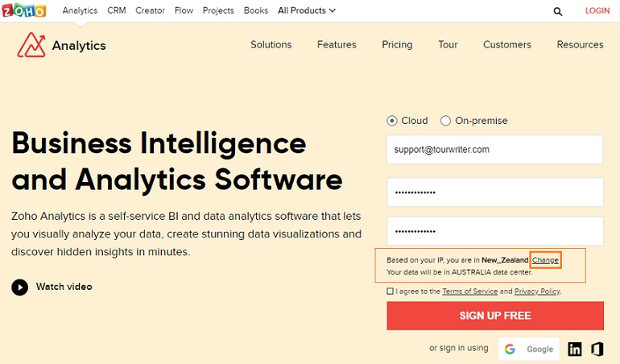
Task: Click the SIGN UP FREE button
Action: click(494, 316)
